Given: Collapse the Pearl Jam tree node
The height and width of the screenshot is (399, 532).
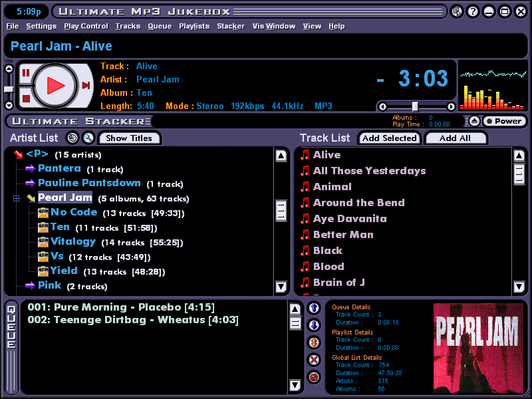Looking at the screenshot, I should pos(16,198).
